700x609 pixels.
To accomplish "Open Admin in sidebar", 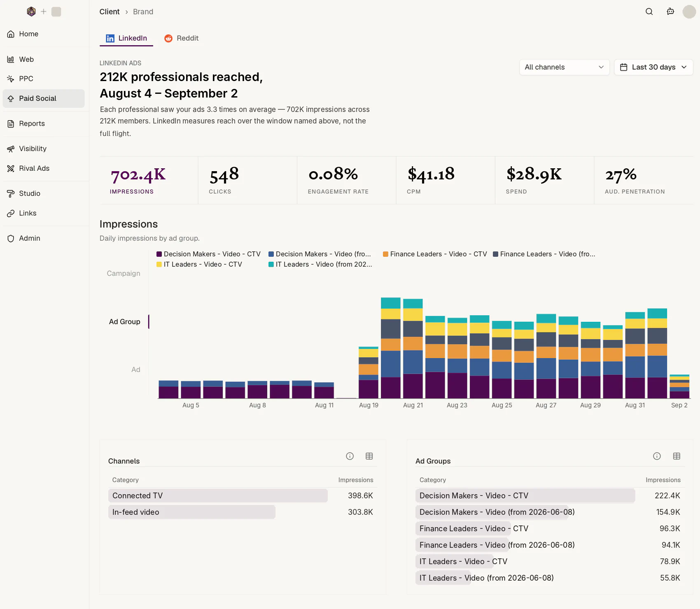I will pos(44,238).
